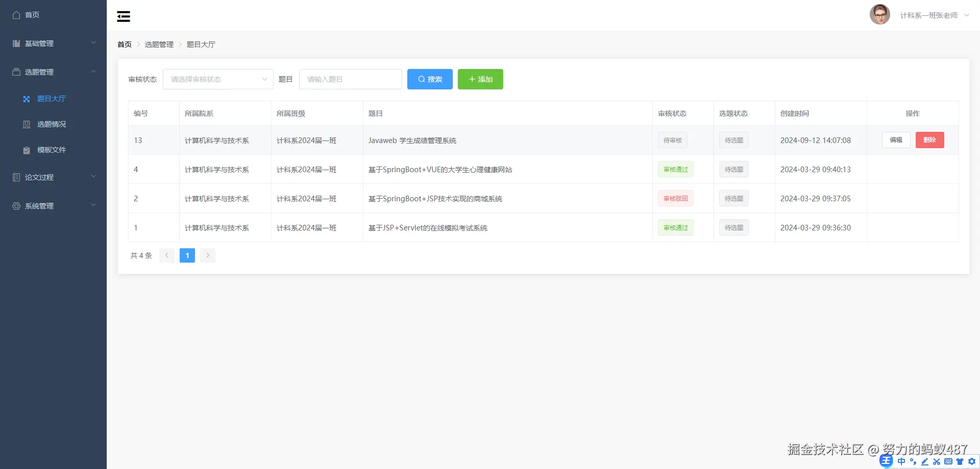Screen dimensions: 980x469
Task: Open the input method soft keyboard icon
Action: [x=948, y=462]
